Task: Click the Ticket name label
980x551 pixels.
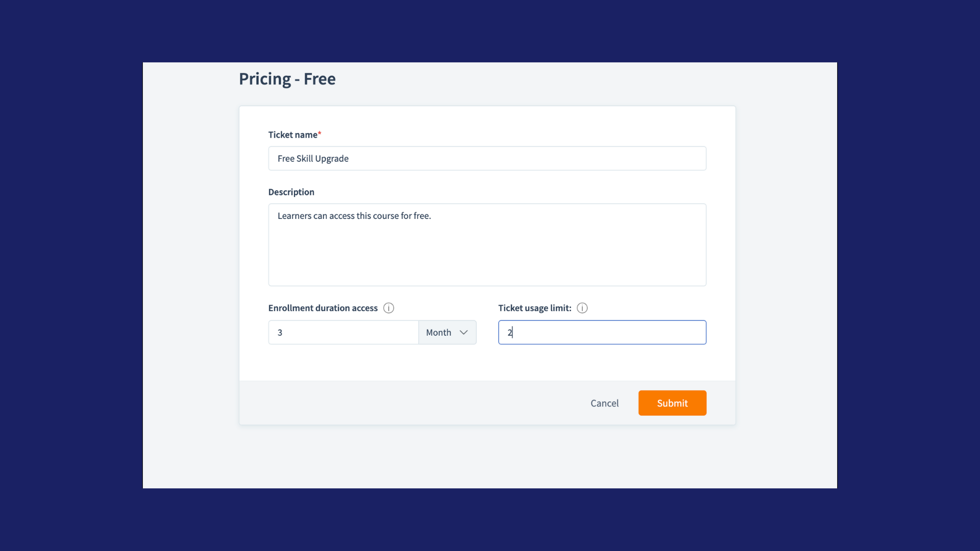Action: click(292, 135)
